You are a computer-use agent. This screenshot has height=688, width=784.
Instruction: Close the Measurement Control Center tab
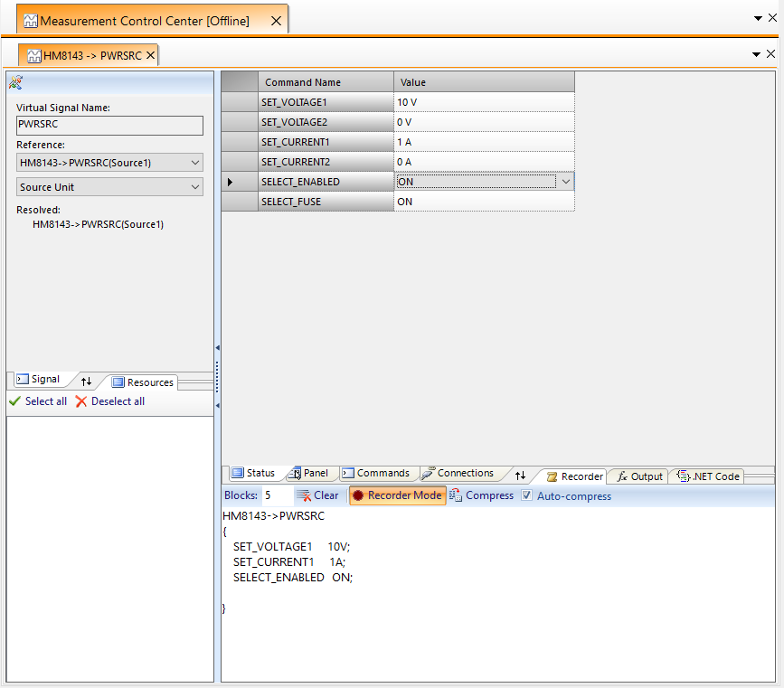[x=276, y=21]
